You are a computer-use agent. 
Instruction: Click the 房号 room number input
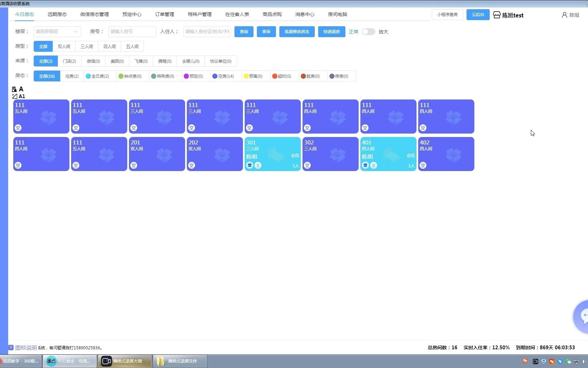tap(132, 32)
